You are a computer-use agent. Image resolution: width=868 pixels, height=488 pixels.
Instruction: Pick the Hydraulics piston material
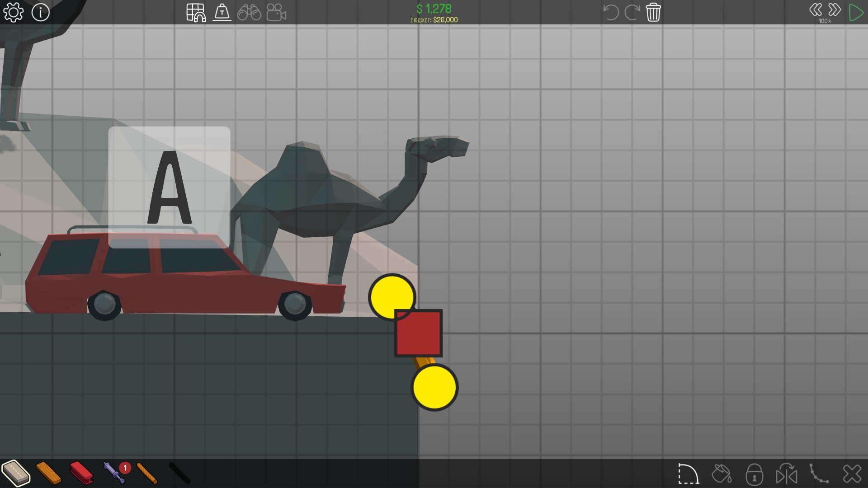[x=114, y=473]
